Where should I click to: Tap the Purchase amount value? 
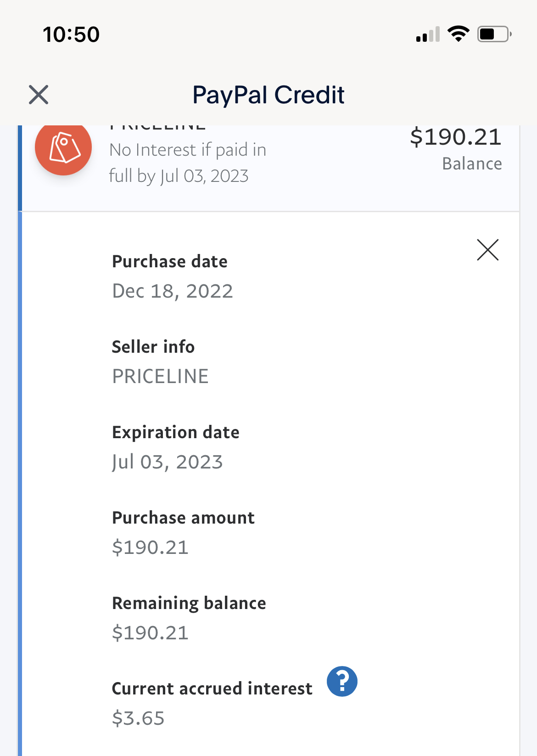point(150,547)
